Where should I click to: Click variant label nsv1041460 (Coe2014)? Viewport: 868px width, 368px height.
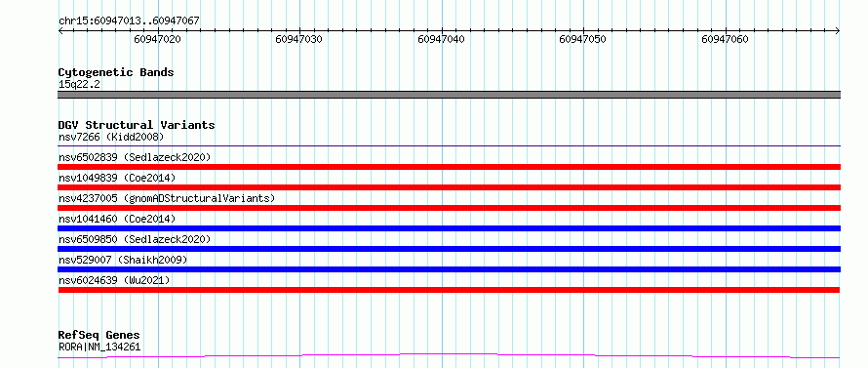(x=117, y=219)
